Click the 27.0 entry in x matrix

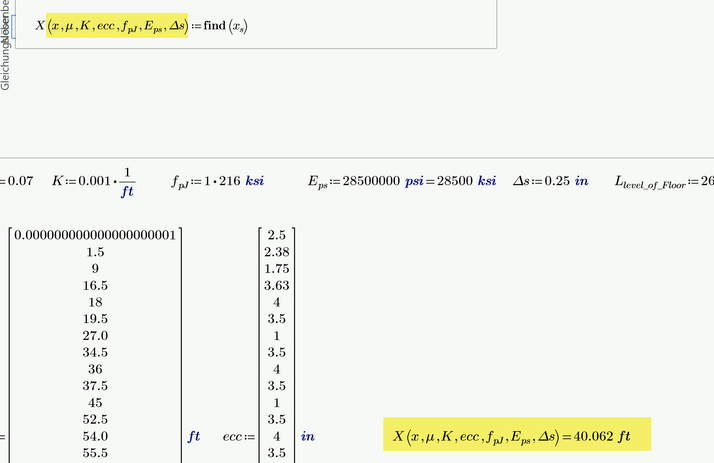tap(95, 336)
